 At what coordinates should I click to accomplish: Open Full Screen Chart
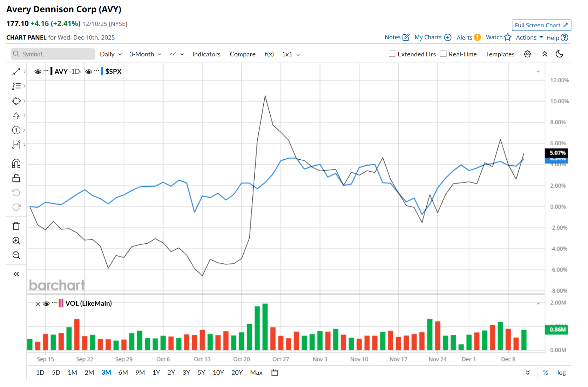tap(541, 25)
